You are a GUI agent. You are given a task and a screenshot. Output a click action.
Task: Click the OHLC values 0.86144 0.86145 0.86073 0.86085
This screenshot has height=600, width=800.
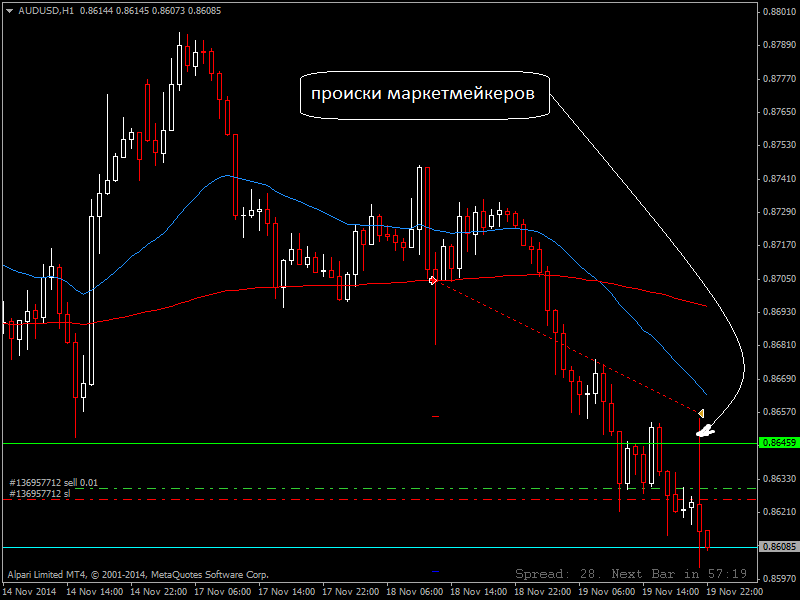pos(151,11)
